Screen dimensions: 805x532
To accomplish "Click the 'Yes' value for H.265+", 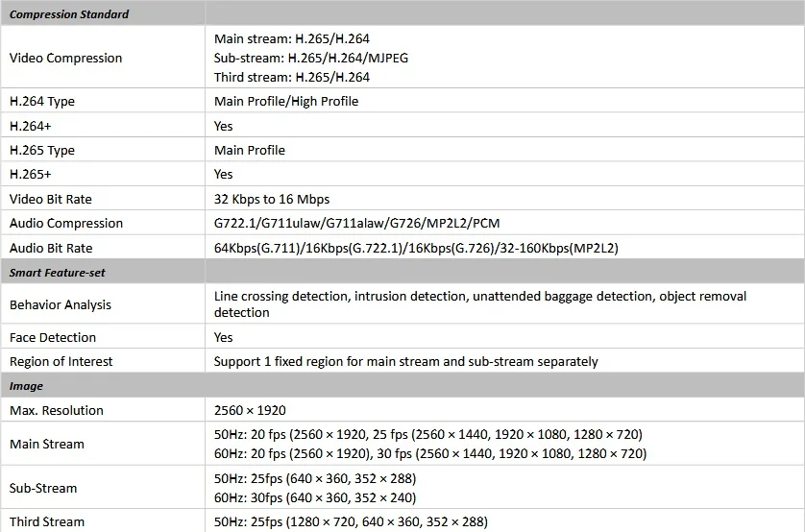I will coord(223,175).
